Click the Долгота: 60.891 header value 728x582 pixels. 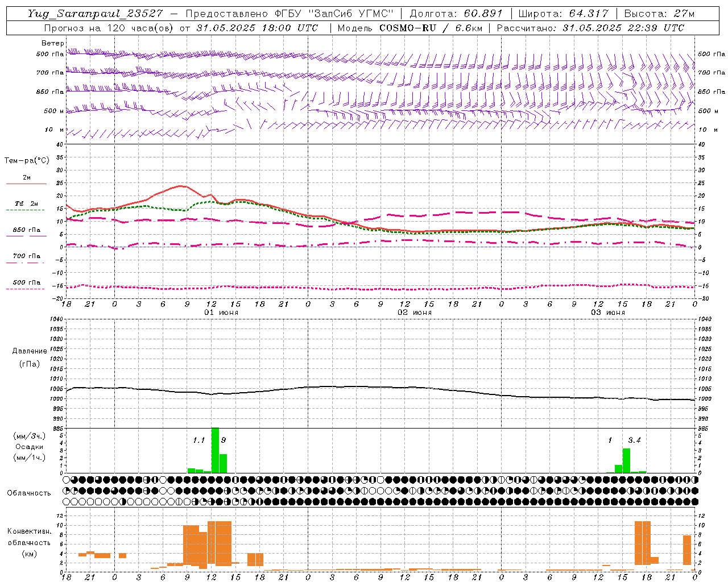[x=456, y=14]
